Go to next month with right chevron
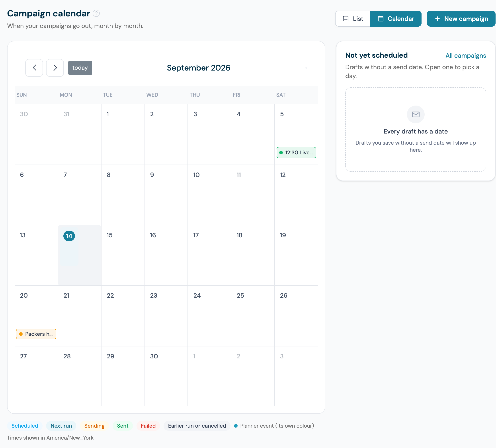 55,68
